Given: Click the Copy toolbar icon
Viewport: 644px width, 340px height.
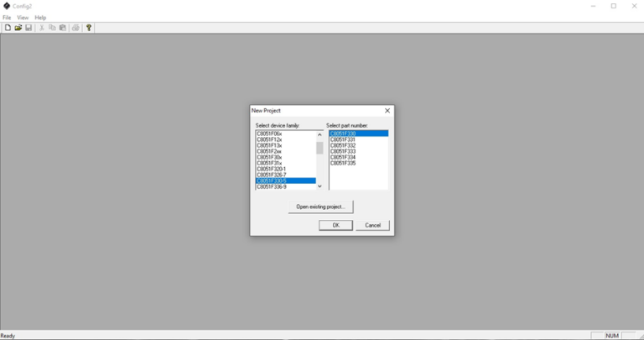Looking at the screenshot, I should pos(52,28).
